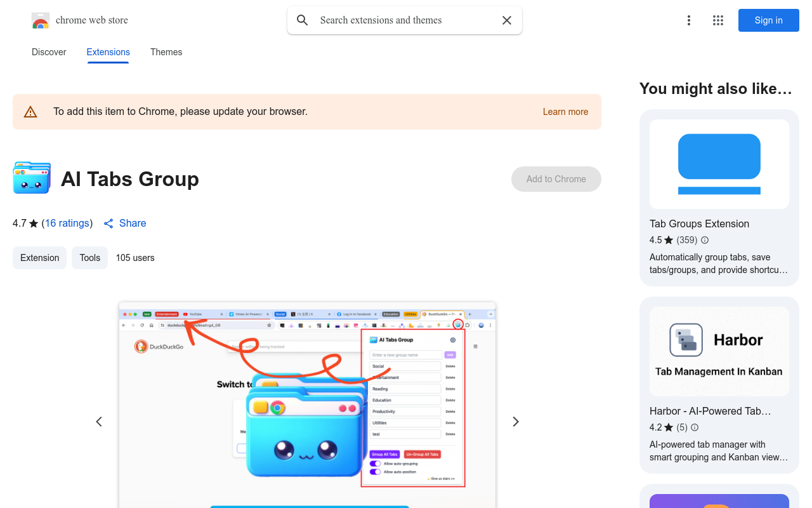Viewport: 812px width, 508px height.
Task: Open info for Tab Groups Extension rating
Action: tap(704, 240)
